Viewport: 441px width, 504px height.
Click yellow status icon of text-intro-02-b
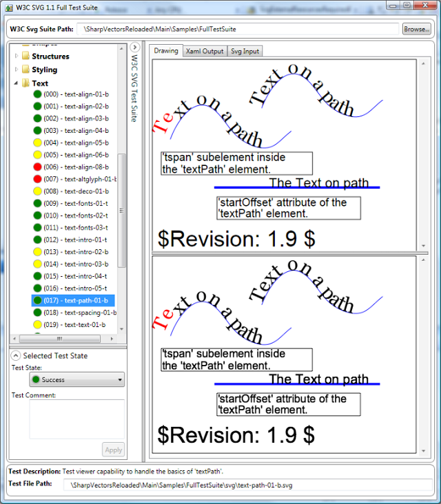37,252
